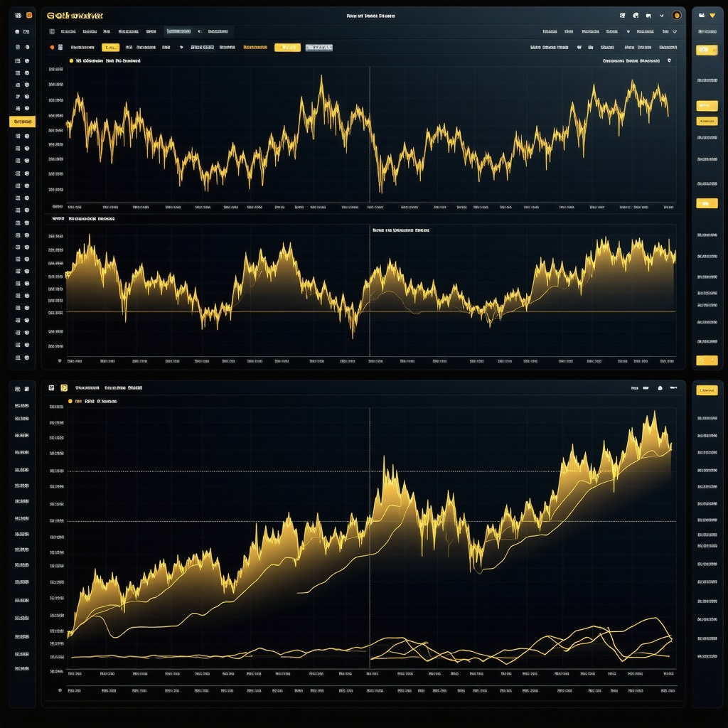Click the wide yellow button in the toolbar row
The image size is (728, 728).
coord(287,48)
